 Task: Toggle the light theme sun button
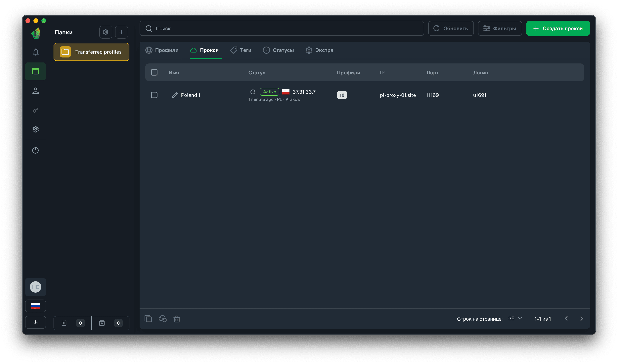click(36, 322)
